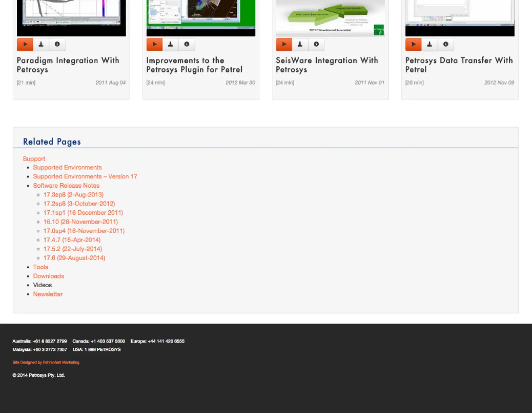Open the Support link in Related Pages
The width and height of the screenshot is (532, 413).
pyautogui.click(x=34, y=159)
